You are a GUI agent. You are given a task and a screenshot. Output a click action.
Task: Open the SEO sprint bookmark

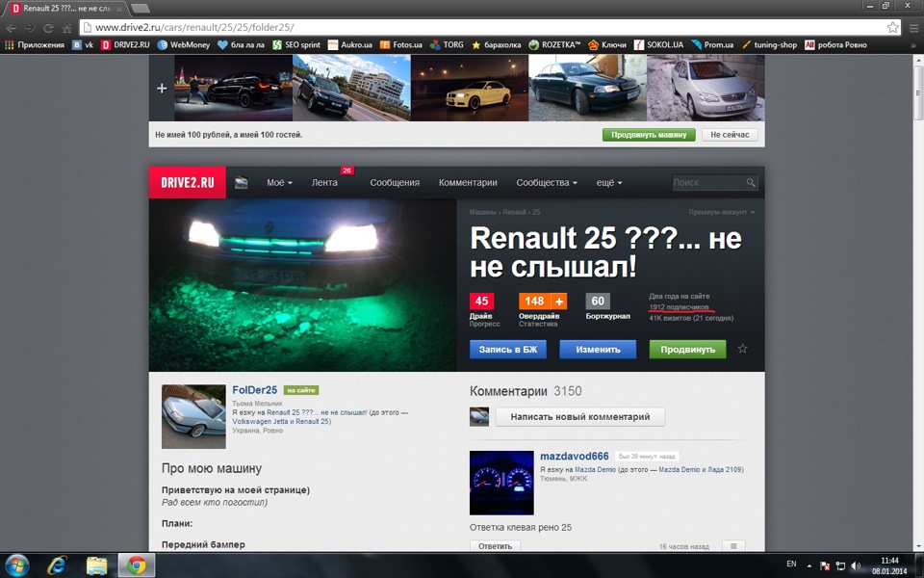click(296, 45)
